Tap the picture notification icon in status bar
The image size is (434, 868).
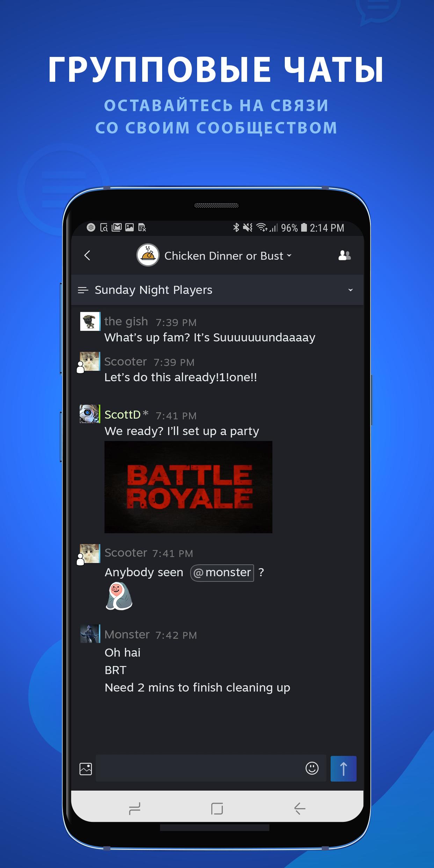pos(130,227)
